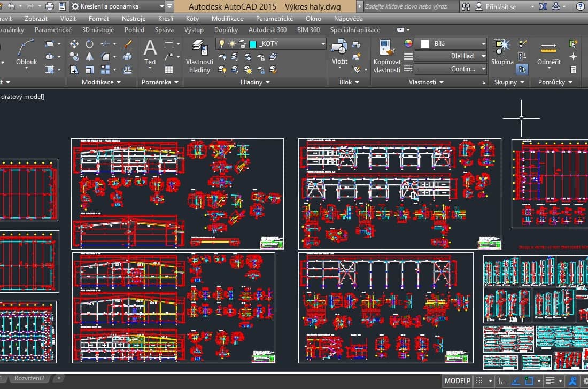The height and width of the screenshot is (389, 588).
Task: Open the Modifikace menu in menu bar
Action: (227, 19)
